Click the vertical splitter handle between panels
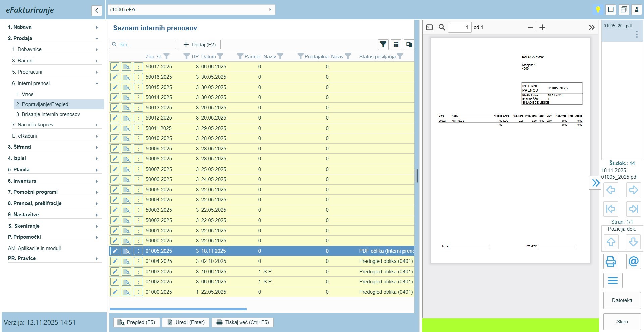644x332 pixels. (x=416, y=176)
